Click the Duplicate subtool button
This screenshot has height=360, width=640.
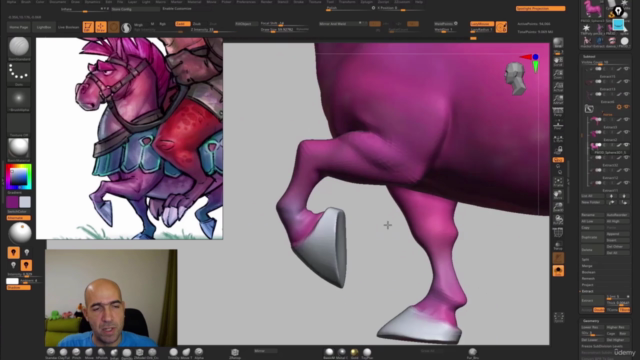coord(592,237)
